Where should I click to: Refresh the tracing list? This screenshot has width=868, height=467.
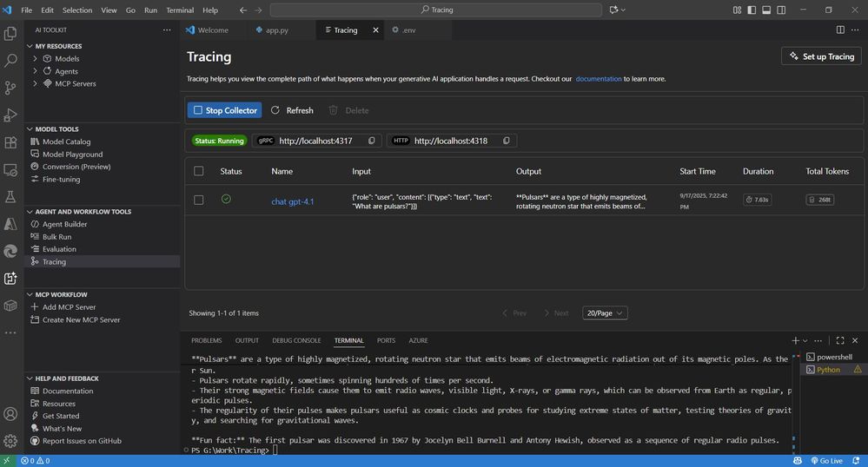292,110
